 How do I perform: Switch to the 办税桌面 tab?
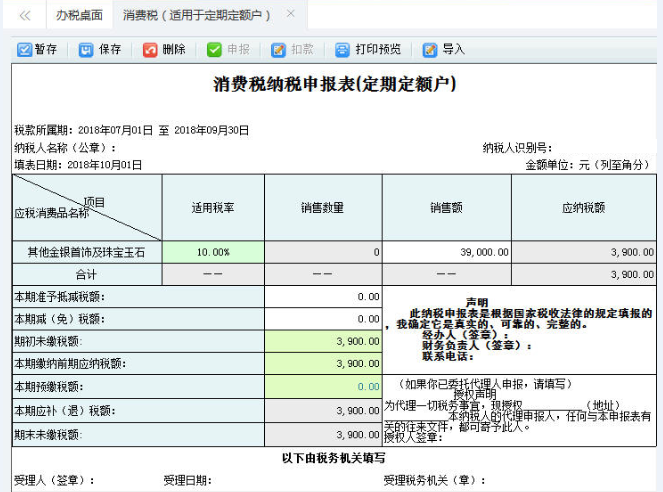point(79,15)
